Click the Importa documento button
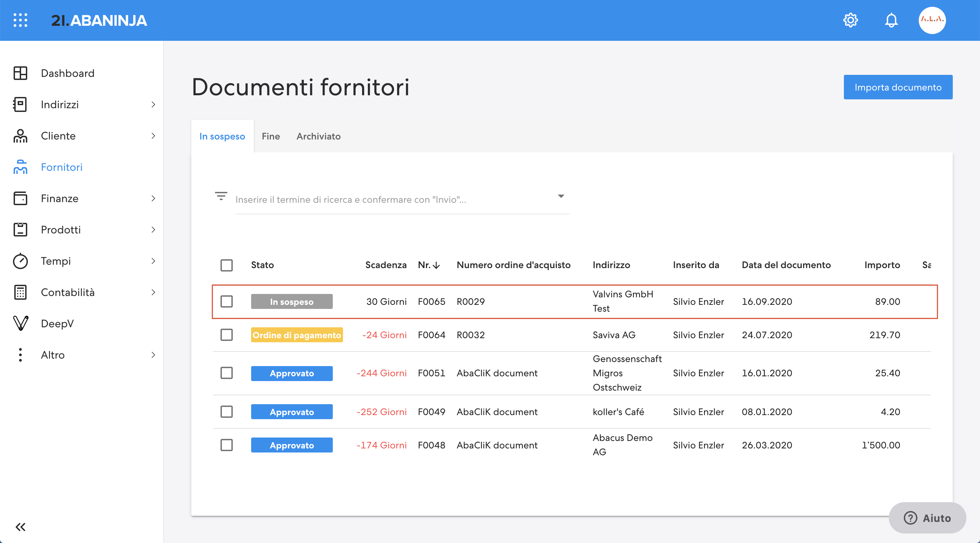 (898, 87)
